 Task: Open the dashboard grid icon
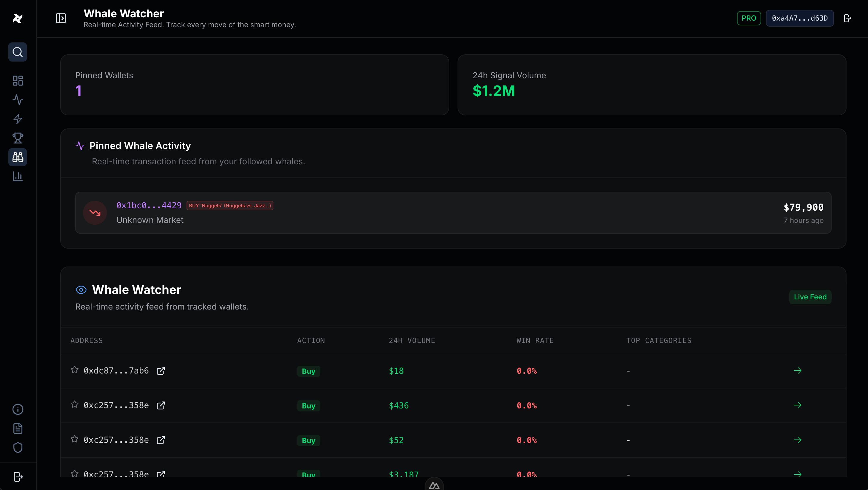[18, 81]
